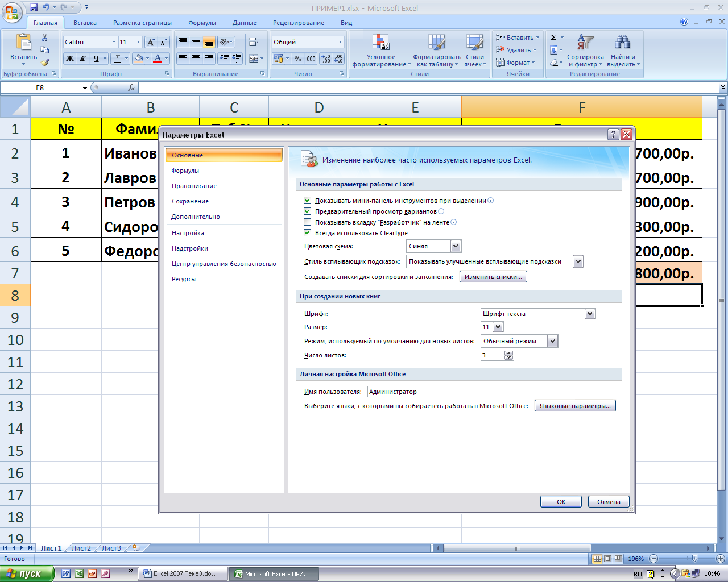This screenshot has width=728, height=582.
Task: Click Отмена to cancel the dialog
Action: tap(609, 502)
